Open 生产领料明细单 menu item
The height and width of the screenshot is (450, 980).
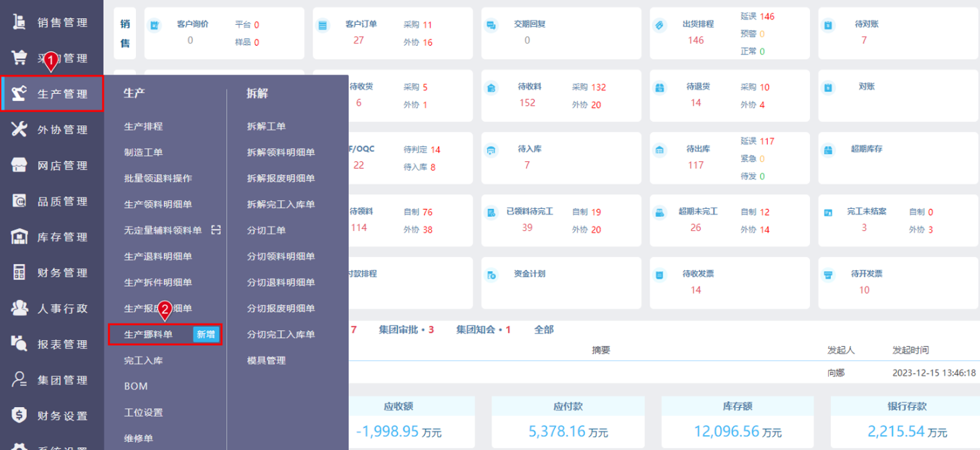pos(158,204)
